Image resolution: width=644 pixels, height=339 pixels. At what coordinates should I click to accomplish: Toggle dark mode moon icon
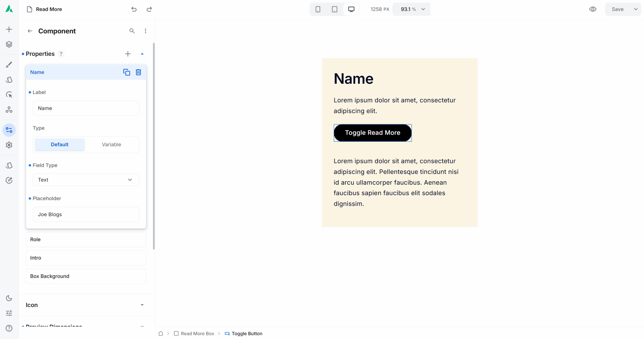pos(9,298)
